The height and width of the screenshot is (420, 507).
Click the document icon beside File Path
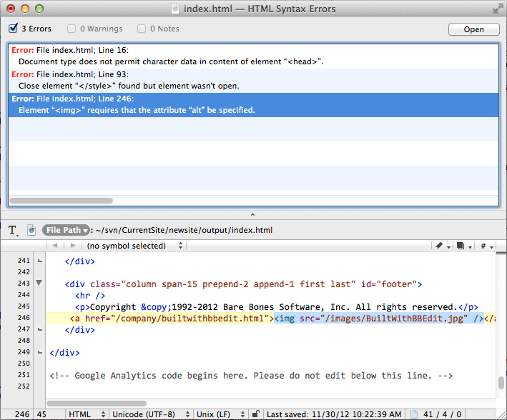[31, 230]
